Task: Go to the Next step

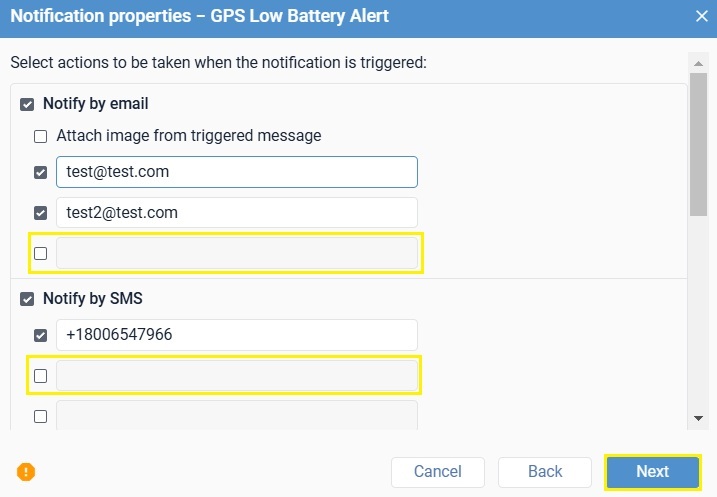Action: click(x=653, y=472)
